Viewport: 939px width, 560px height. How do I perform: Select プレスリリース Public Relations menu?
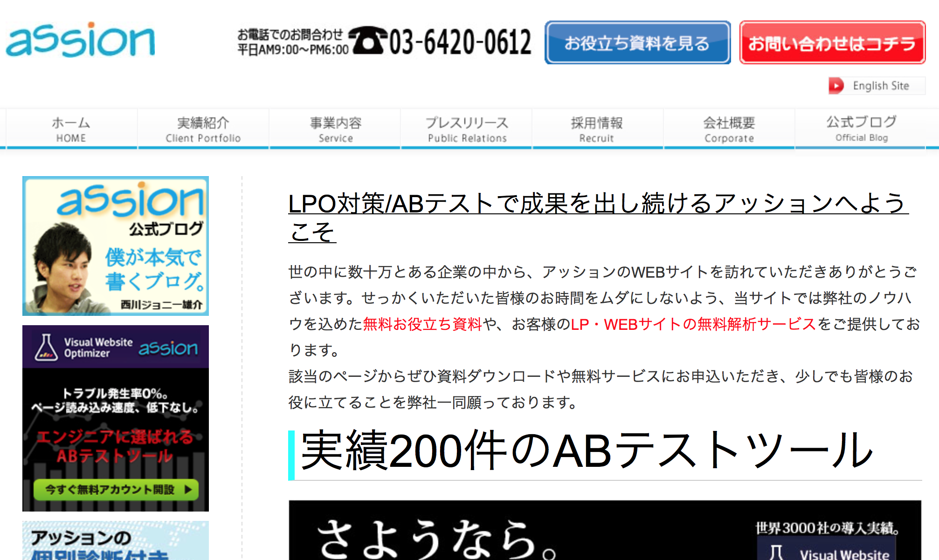click(467, 129)
